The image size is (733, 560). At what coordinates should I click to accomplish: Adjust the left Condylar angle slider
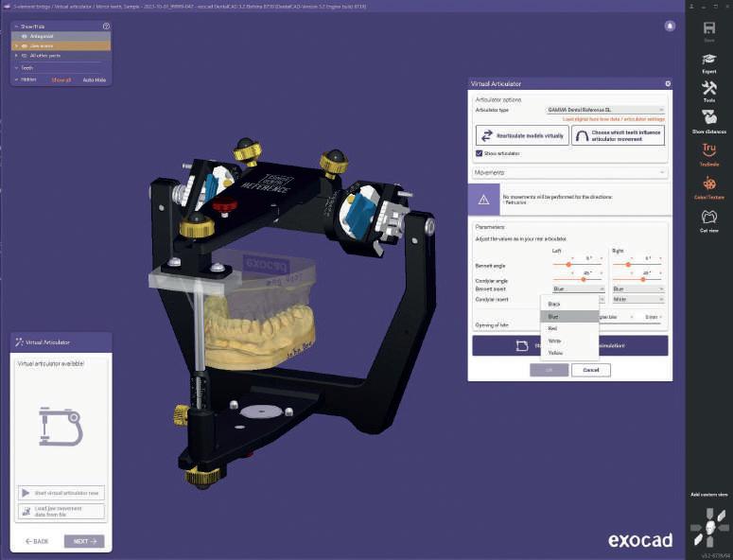coord(584,279)
